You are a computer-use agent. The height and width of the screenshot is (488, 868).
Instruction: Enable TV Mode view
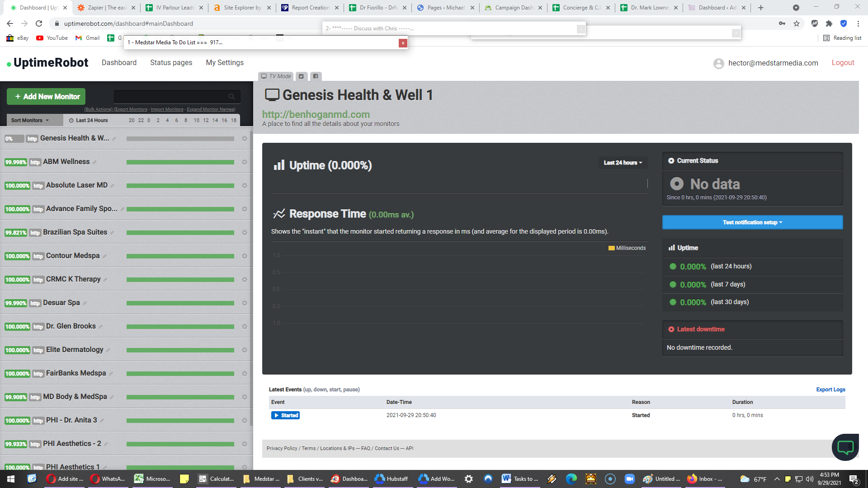click(x=276, y=76)
